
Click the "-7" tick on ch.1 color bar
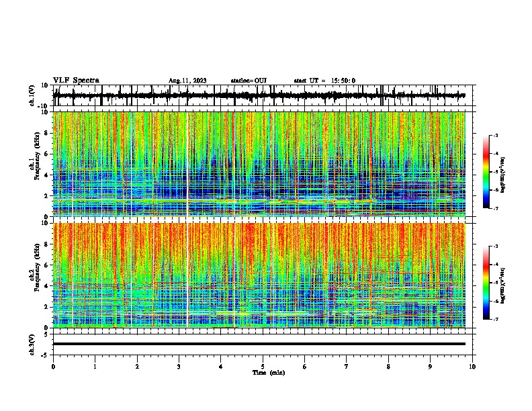pos(496,208)
